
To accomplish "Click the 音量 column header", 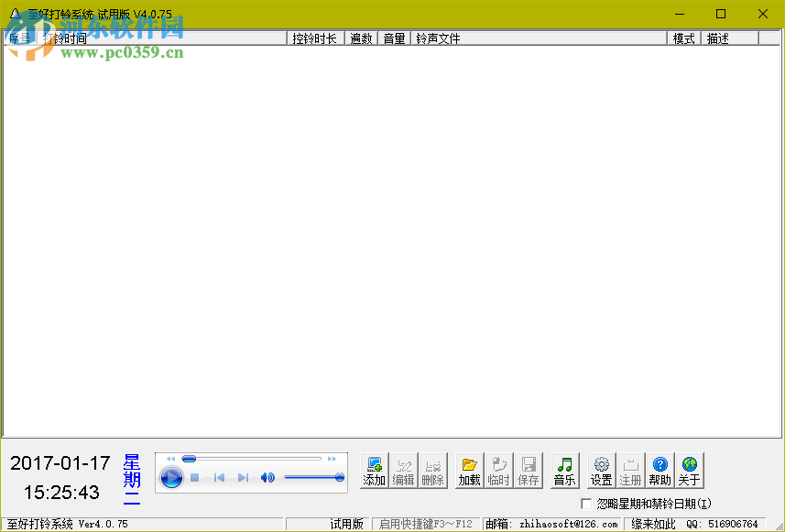I will click(395, 38).
